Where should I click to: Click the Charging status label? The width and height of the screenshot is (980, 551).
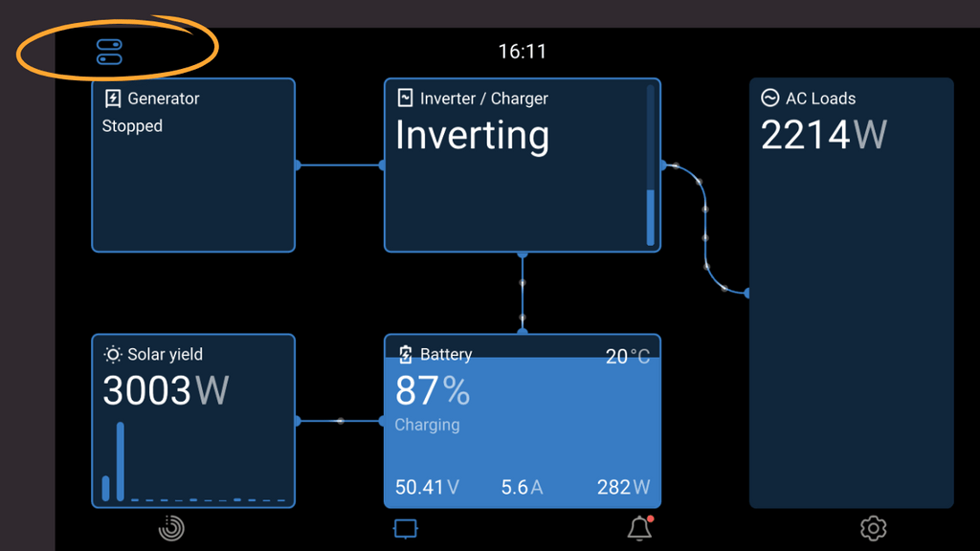click(x=428, y=425)
